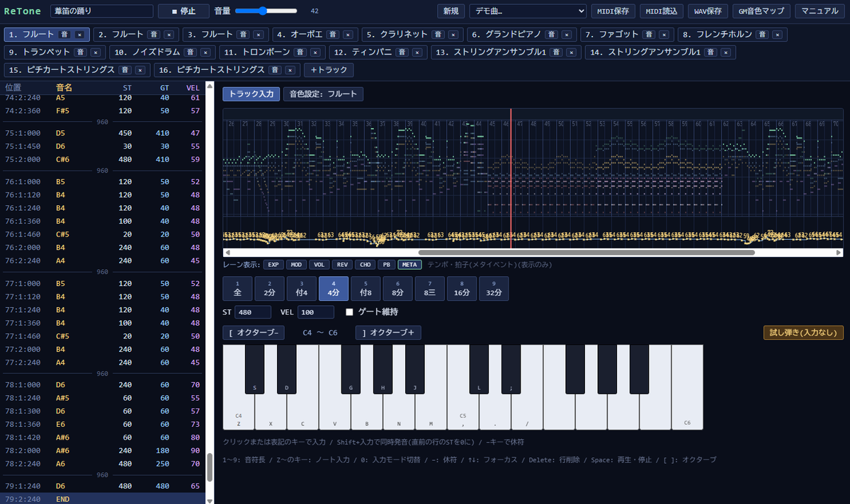Screen dimensions: 850x504
Task: Delete track 16 ピチカートストリングス using ×
Action: point(291,69)
